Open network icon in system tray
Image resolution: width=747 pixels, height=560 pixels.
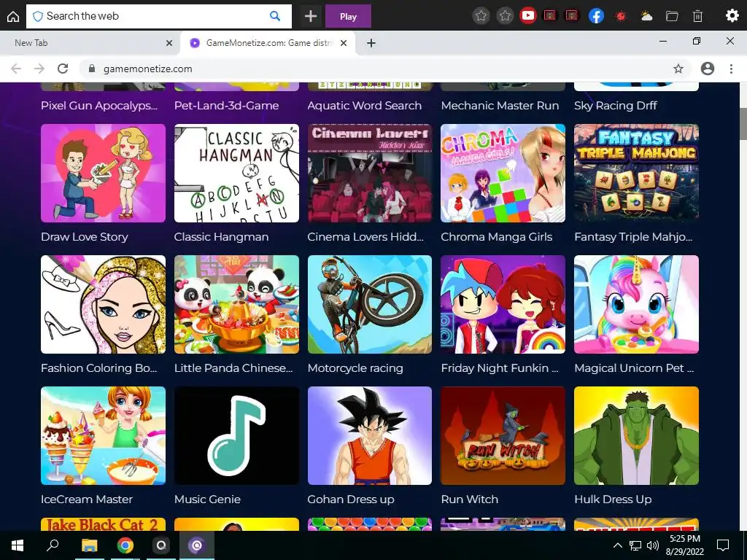[x=635, y=545]
